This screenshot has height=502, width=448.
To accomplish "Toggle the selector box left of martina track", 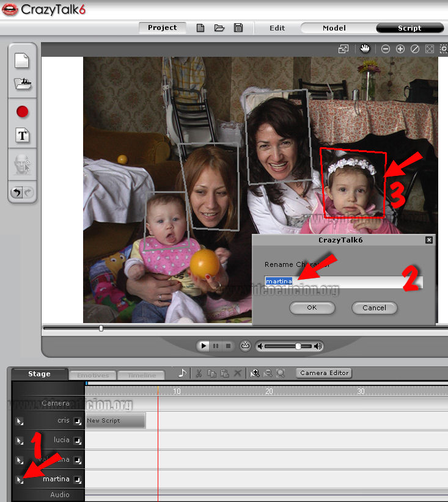I will click(x=20, y=479).
